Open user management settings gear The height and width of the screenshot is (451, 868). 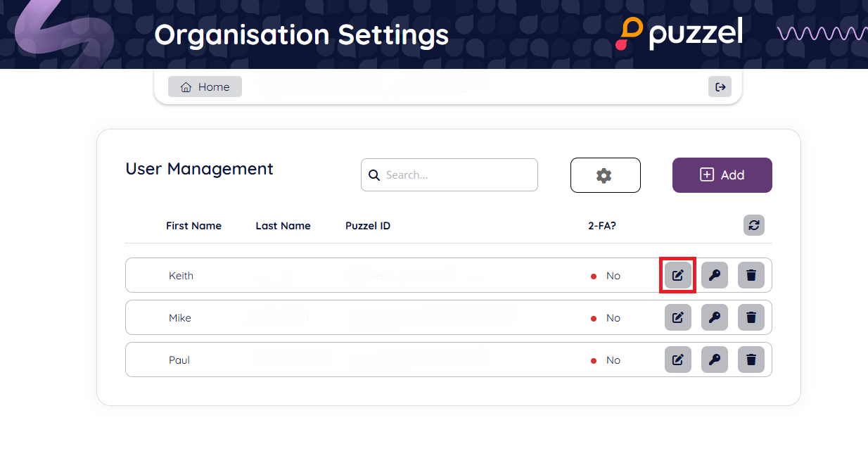(605, 175)
